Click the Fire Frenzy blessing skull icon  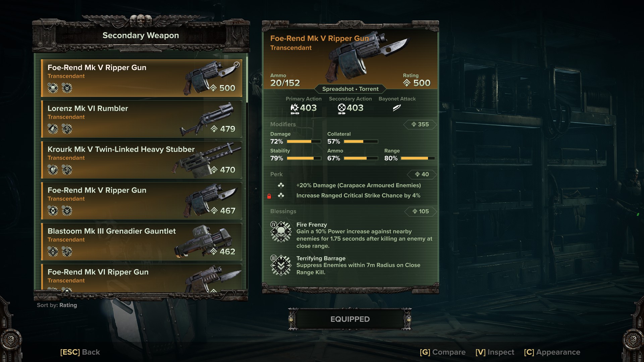coord(281,231)
